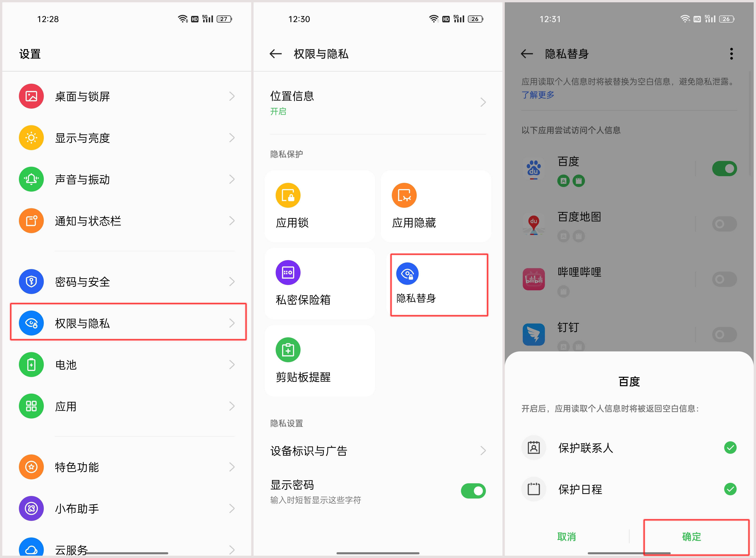
Task: Tap the 显示与亮度 yellow sun icon
Action: (x=31, y=138)
